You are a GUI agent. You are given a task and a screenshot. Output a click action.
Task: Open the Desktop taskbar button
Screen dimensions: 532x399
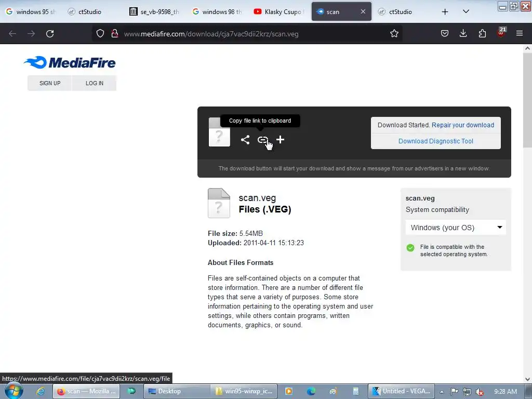[x=177, y=391]
